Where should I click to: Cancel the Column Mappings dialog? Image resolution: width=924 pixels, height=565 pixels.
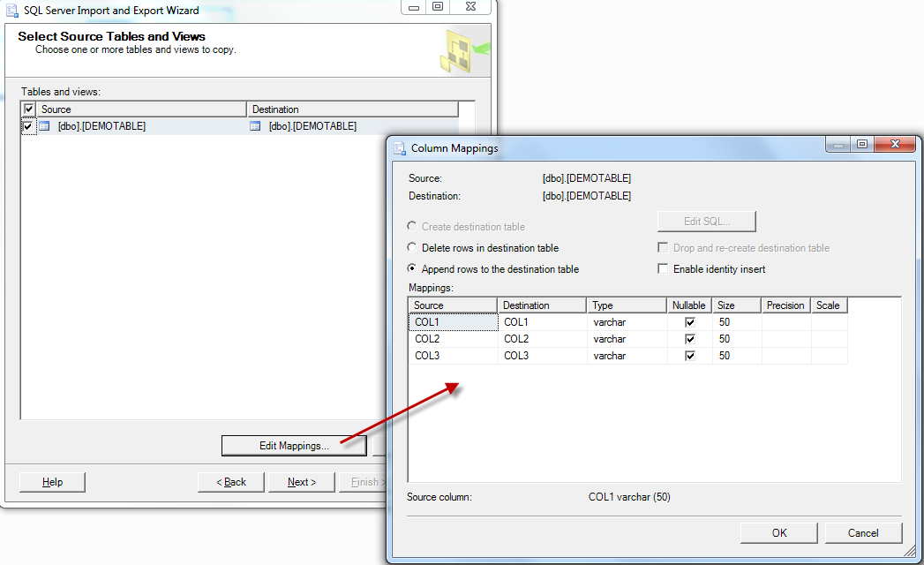pos(863,533)
